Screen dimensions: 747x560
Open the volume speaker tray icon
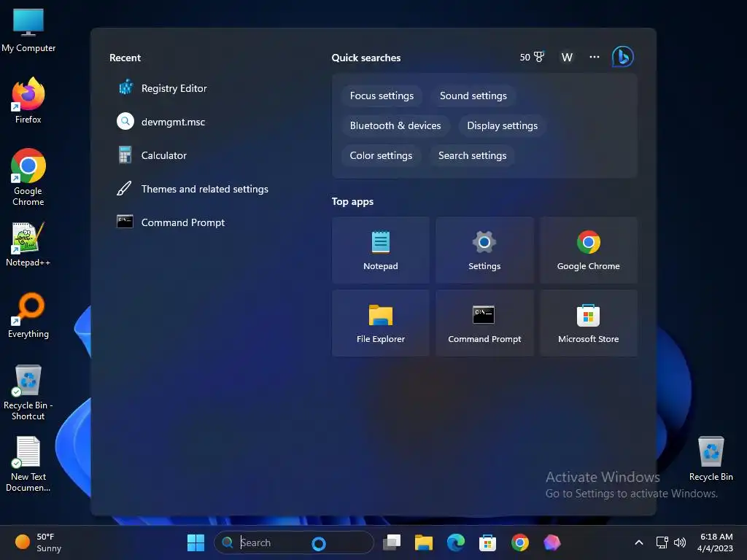(680, 542)
